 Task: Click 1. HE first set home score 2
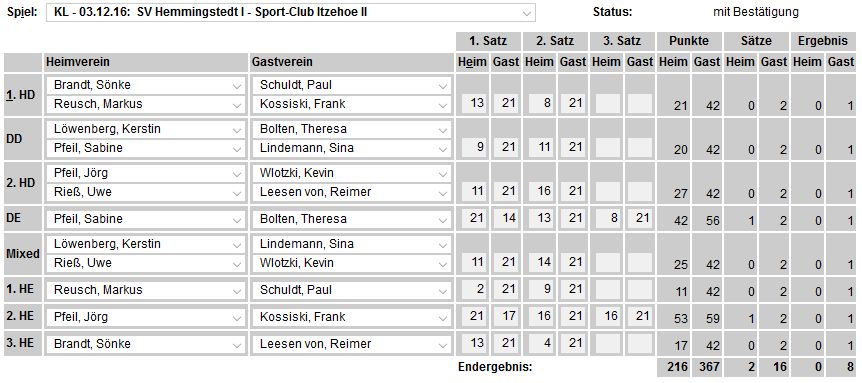pyautogui.click(x=473, y=288)
